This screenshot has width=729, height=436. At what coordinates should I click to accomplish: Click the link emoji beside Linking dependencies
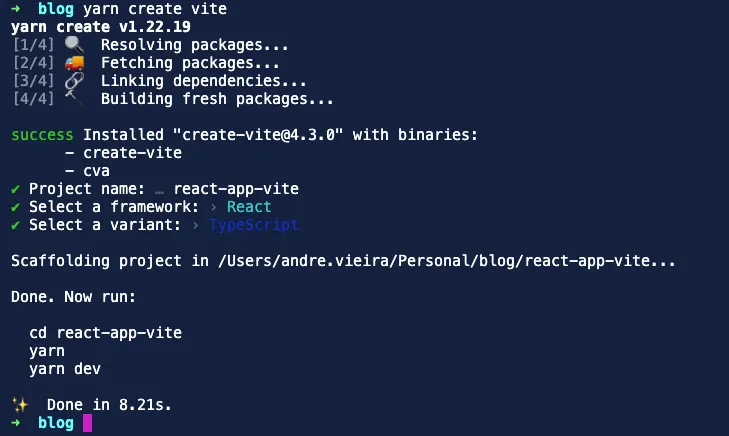pyautogui.click(x=74, y=81)
